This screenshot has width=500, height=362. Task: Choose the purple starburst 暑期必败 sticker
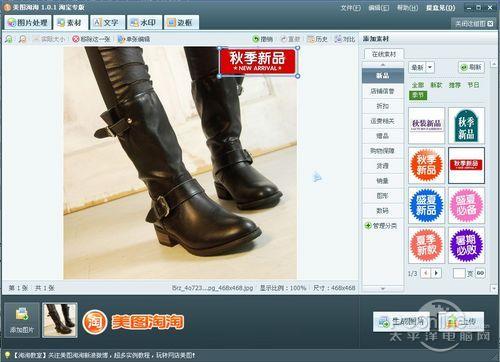coord(466,245)
